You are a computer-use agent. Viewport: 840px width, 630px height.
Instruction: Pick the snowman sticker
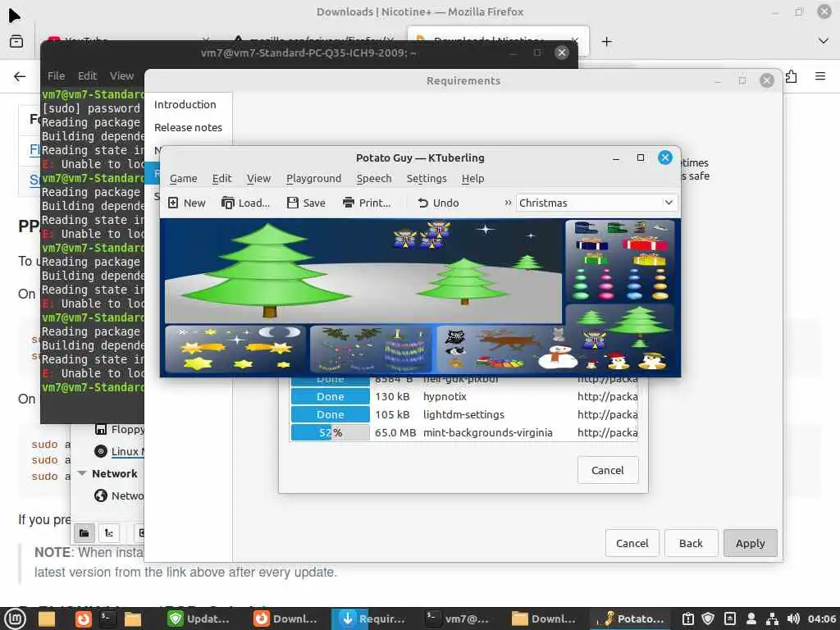558,356
